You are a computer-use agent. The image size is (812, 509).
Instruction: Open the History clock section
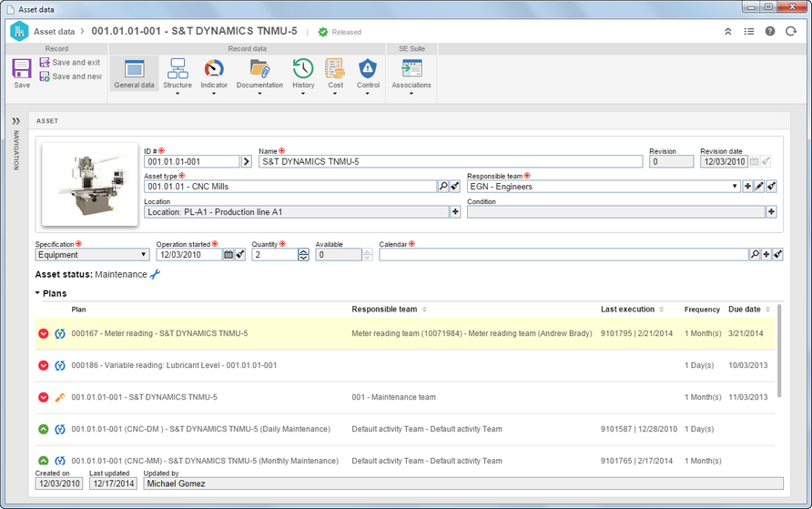(x=303, y=73)
